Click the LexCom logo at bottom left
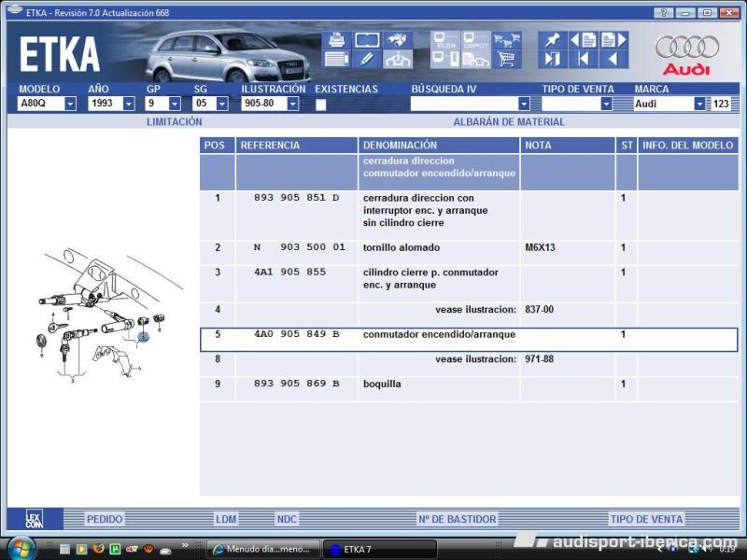Image resolution: width=747 pixels, height=560 pixels. coord(35,519)
